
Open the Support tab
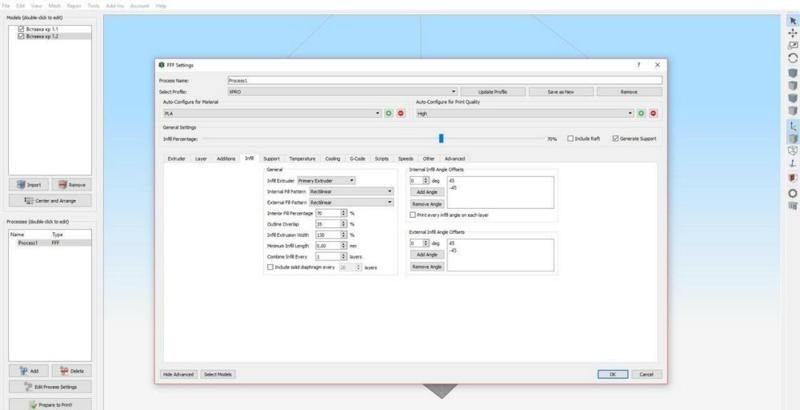pos(271,158)
